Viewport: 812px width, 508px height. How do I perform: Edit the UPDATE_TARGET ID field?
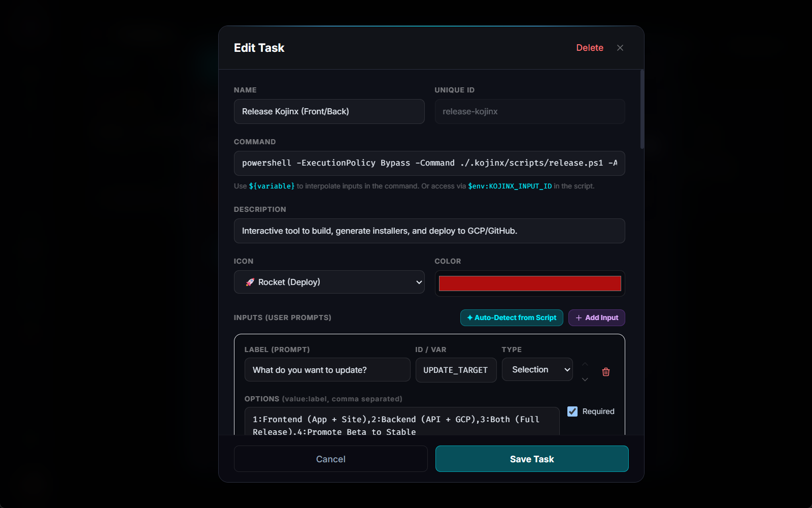click(x=456, y=370)
